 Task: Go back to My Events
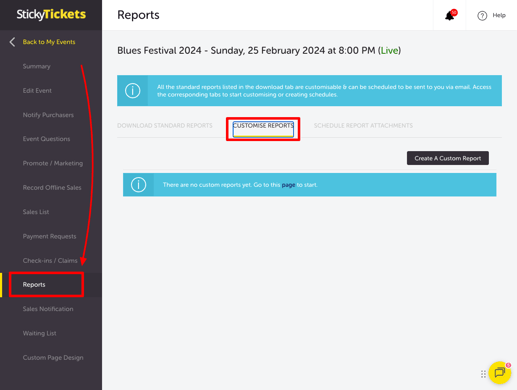click(49, 42)
